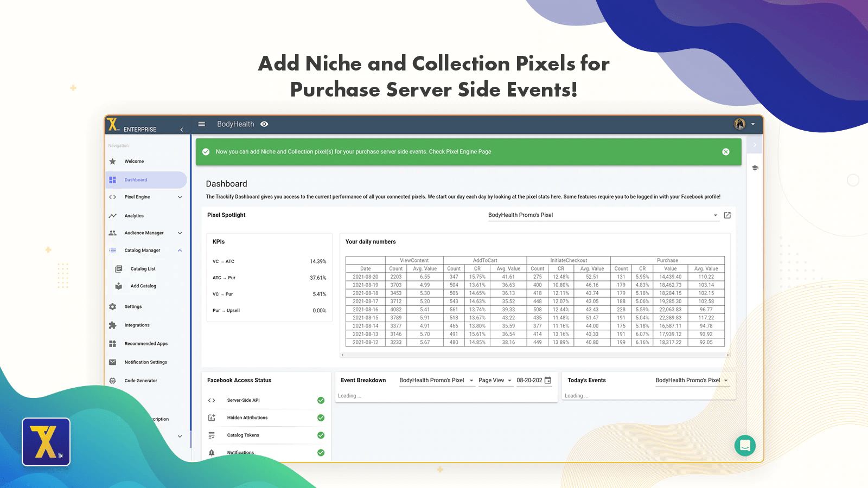The image size is (868, 488).
Task: Click the Dashboard grid icon
Action: (x=112, y=180)
